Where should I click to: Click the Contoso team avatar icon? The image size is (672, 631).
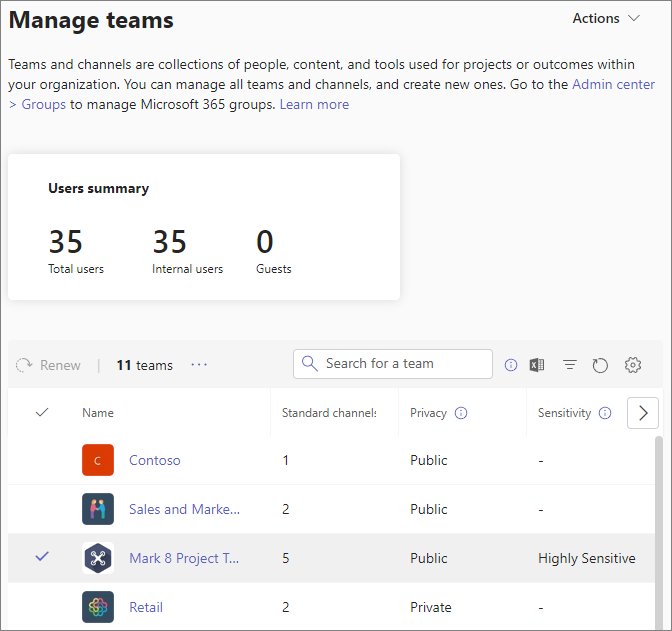[98, 460]
